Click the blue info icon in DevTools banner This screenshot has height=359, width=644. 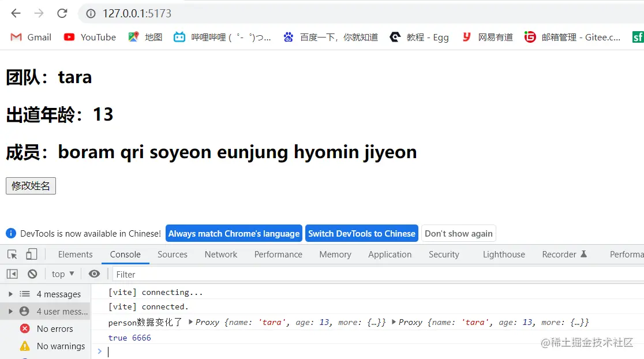pyautogui.click(x=11, y=233)
